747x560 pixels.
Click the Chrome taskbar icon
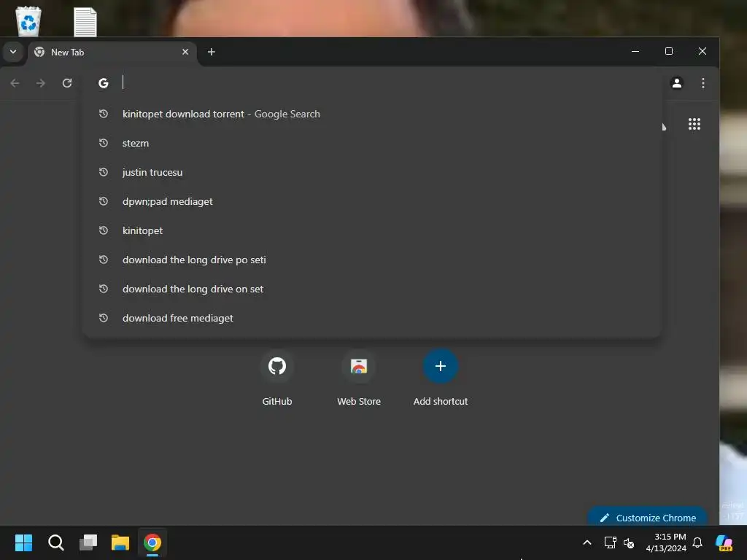(x=152, y=542)
